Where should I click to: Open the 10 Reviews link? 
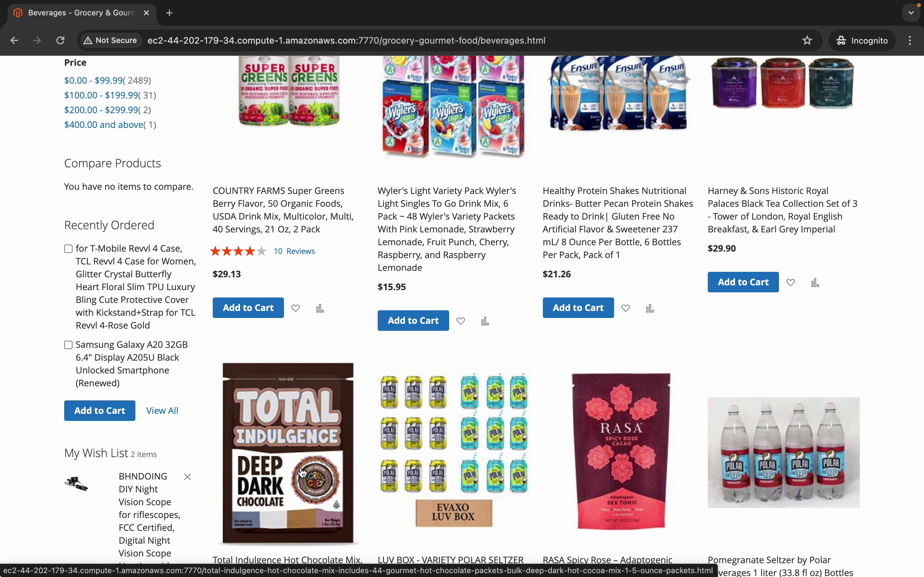(x=295, y=251)
